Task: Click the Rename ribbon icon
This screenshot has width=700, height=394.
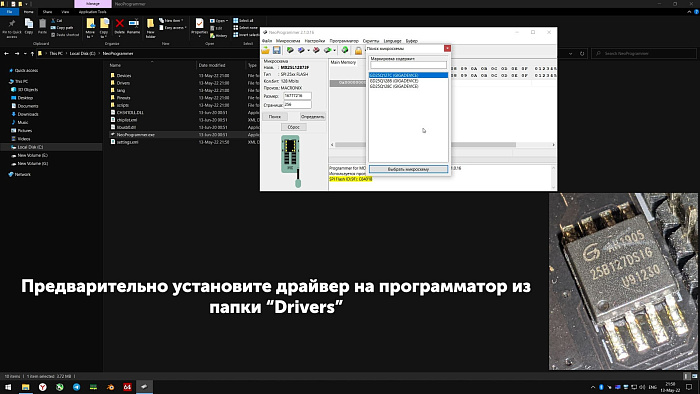Action: [x=133, y=26]
